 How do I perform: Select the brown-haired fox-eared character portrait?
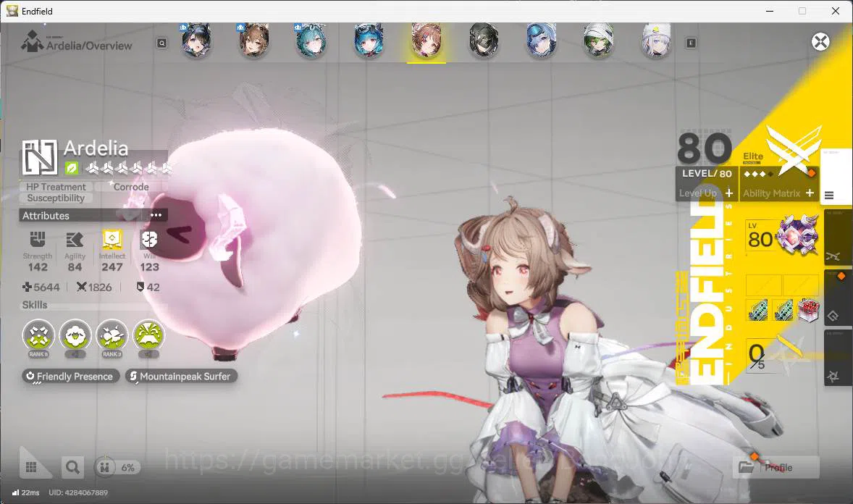click(253, 41)
